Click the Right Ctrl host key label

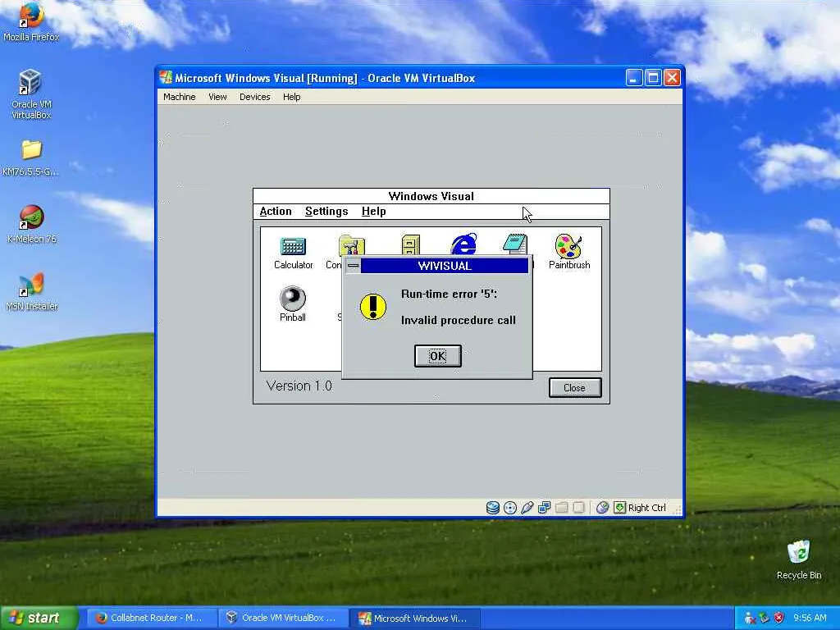click(x=646, y=508)
